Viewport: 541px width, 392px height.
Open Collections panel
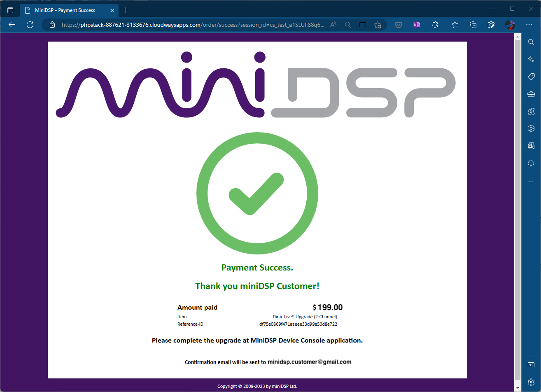tap(473, 25)
